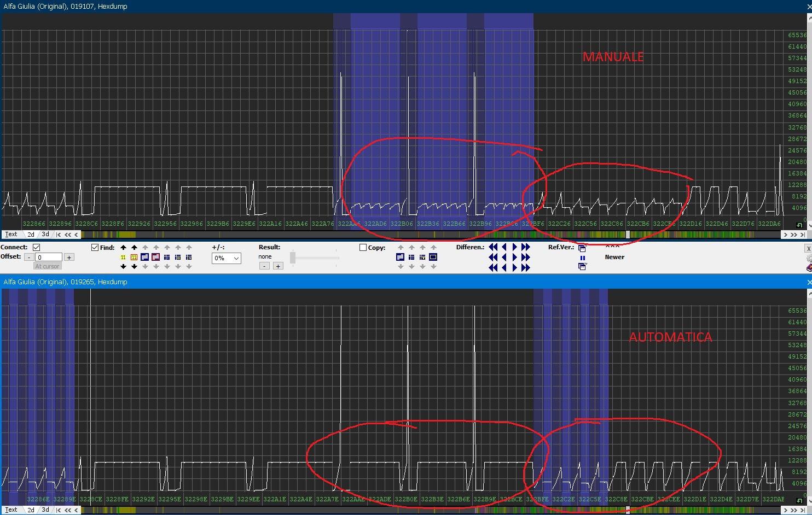This screenshot has width=812, height=515.
Task: Click the leftmost black up arrow under Find
Action: tap(123, 248)
